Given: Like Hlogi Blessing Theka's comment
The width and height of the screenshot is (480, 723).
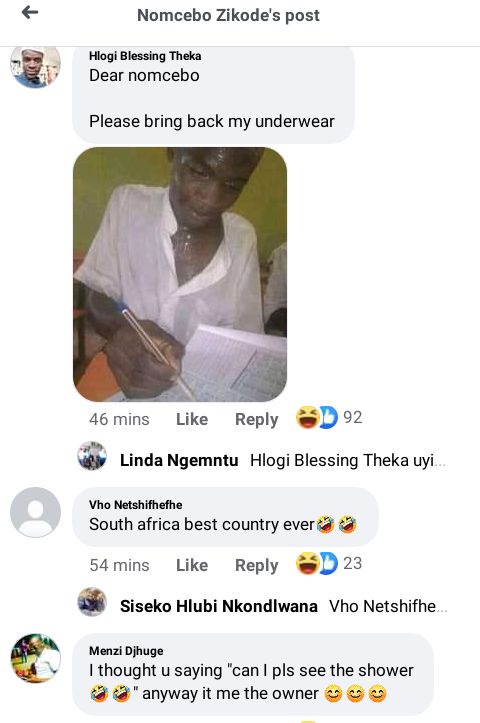Looking at the screenshot, I should [192, 419].
